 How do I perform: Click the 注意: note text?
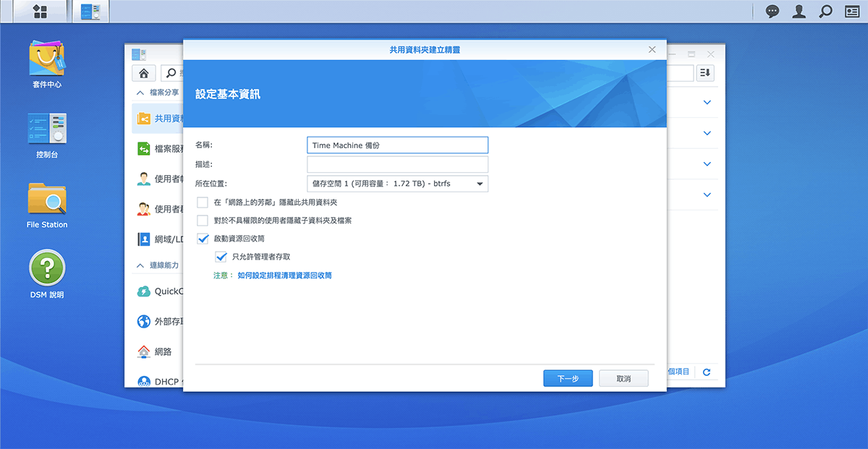224,275
